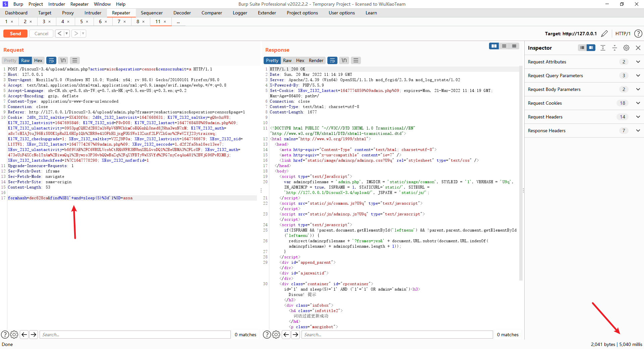The image size is (644, 349).
Task: Toggle show non-printable chars in Request pane
Action: click(63, 60)
